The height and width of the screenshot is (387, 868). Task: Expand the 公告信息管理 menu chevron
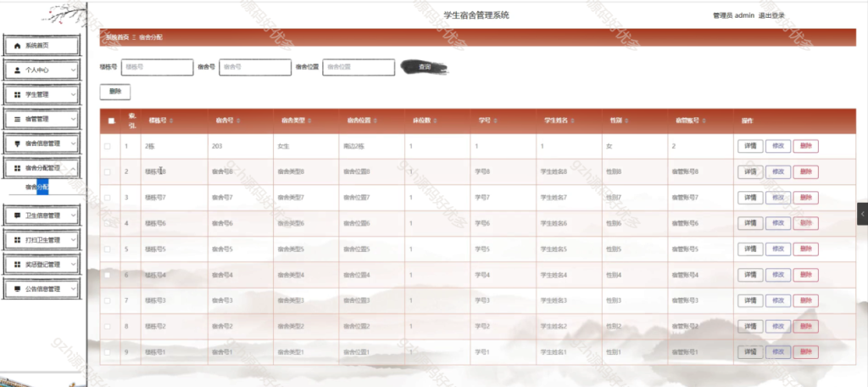point(74,289)
